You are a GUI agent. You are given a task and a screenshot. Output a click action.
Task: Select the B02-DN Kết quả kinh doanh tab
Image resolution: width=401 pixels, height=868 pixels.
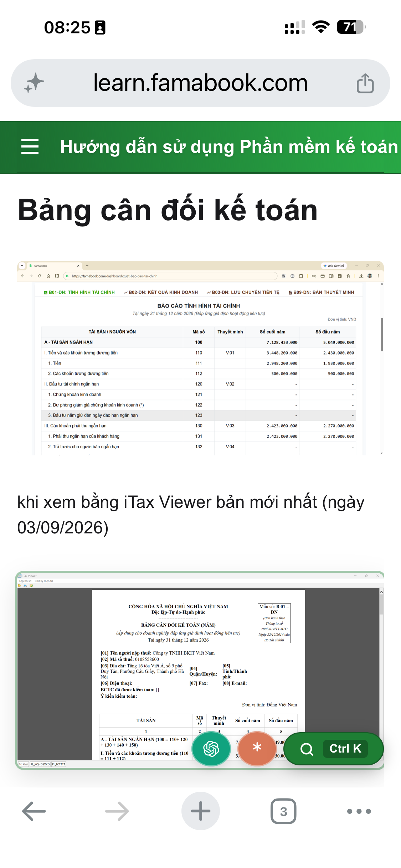click(160, 292)
